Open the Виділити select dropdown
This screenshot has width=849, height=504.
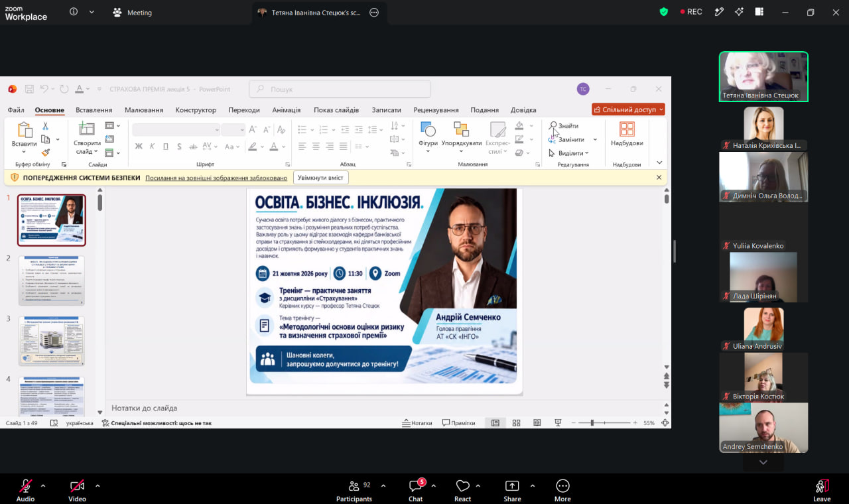568,153
